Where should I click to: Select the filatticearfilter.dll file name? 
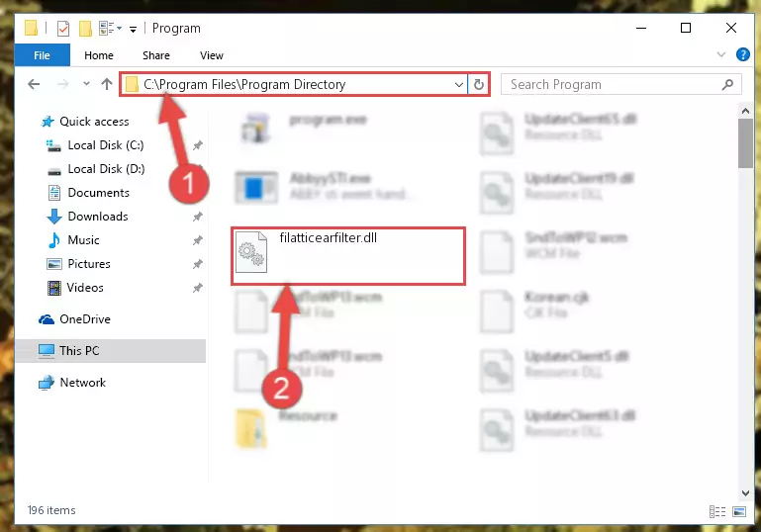click(329, 237)
